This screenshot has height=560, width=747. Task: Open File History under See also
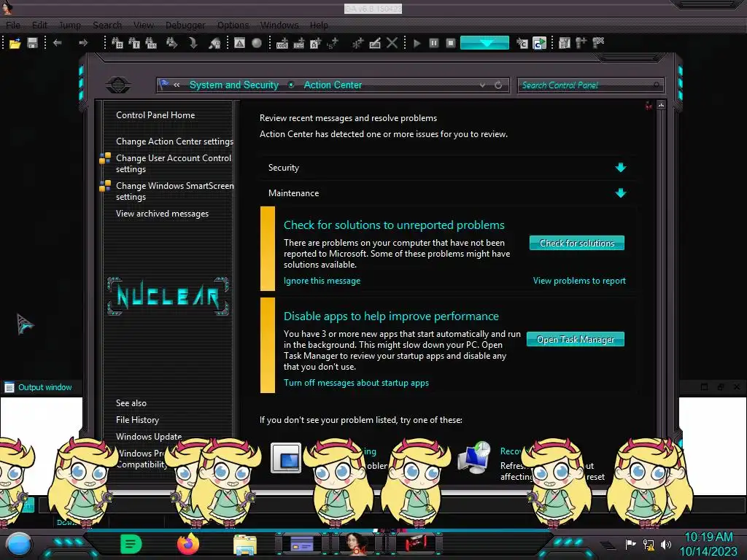coord(137,420)
